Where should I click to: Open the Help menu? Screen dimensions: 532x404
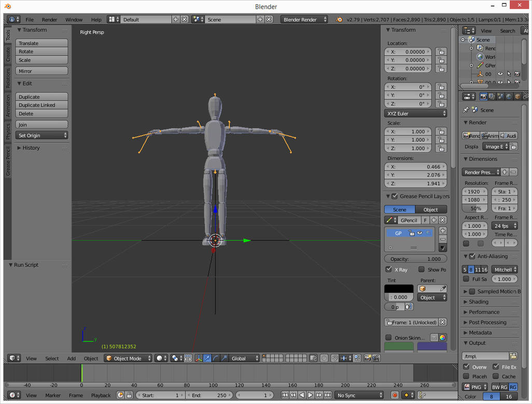tap(96, 20)
